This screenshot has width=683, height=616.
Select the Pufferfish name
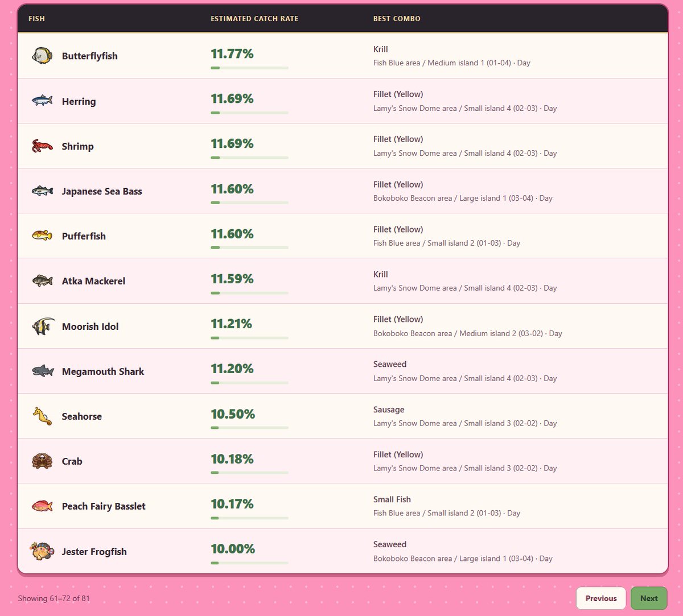click(84, 236)
